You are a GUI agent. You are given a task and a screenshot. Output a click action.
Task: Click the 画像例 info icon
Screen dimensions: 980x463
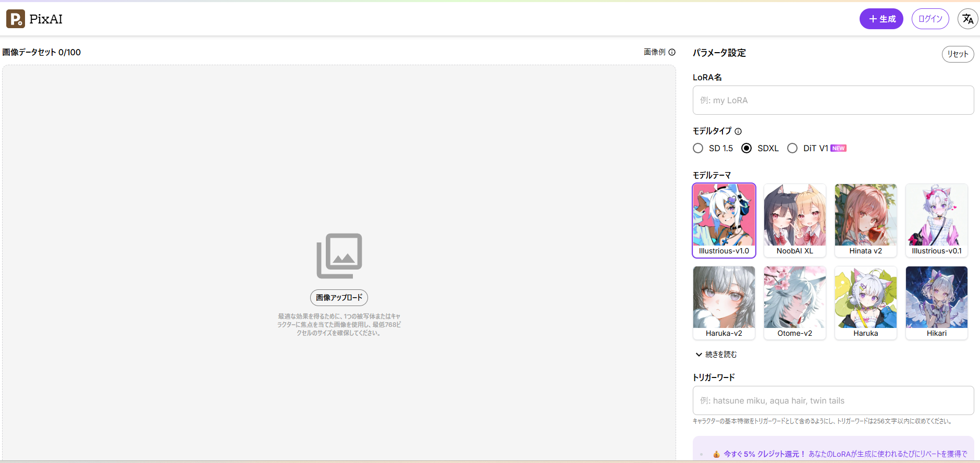tap(672, 52)
